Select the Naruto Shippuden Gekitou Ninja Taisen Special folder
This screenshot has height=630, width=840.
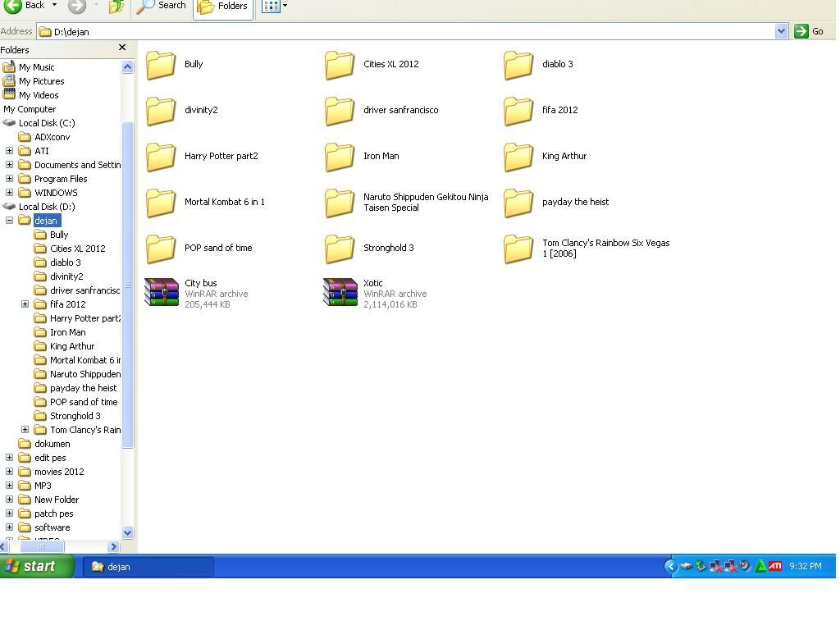(x=407, y=203)
